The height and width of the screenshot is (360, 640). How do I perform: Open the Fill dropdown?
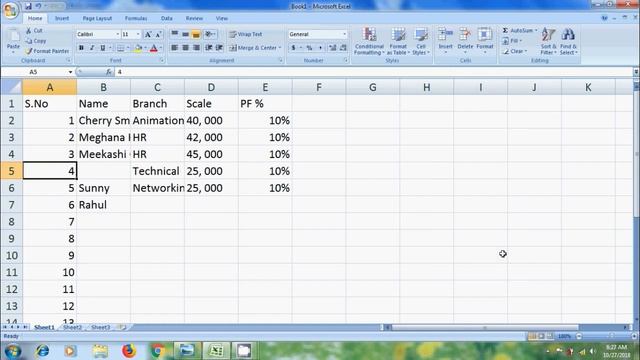(x=512, y=41)
